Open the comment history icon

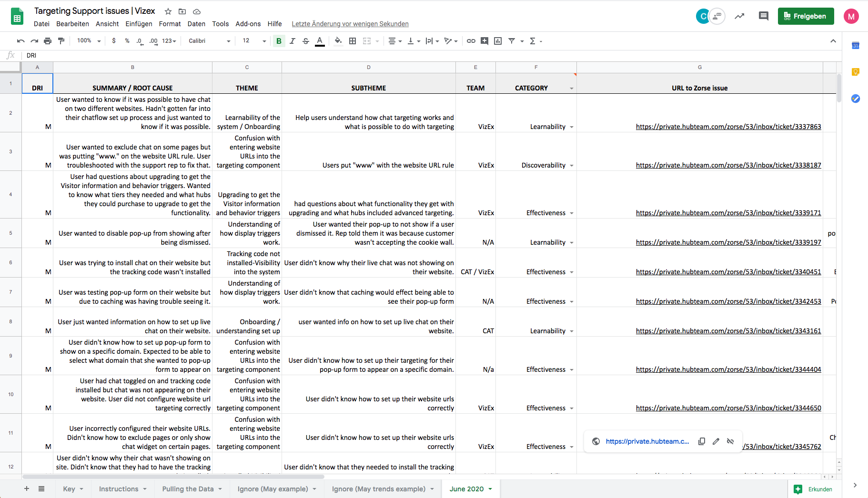click(764, 16)
